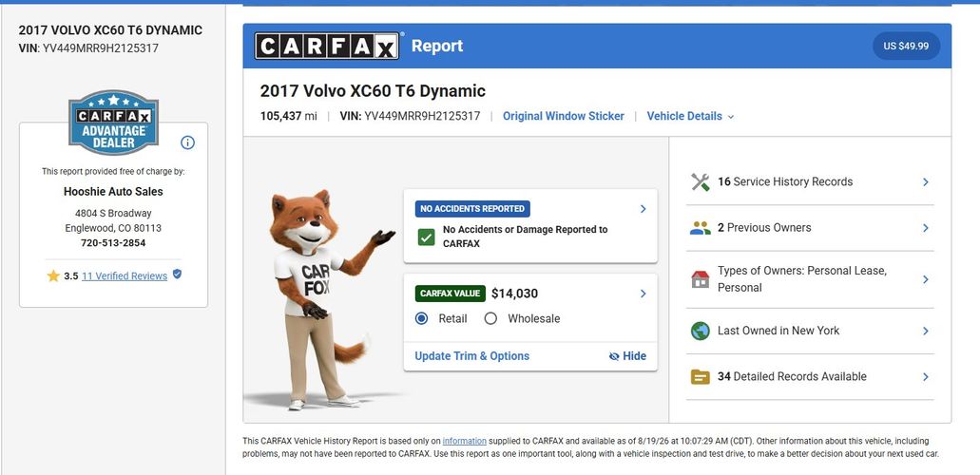The width and height of the screenshot is (980, 475).
Task: Click the NO ACCIDENTS REPORTED badge
Action: pos(472,209)
